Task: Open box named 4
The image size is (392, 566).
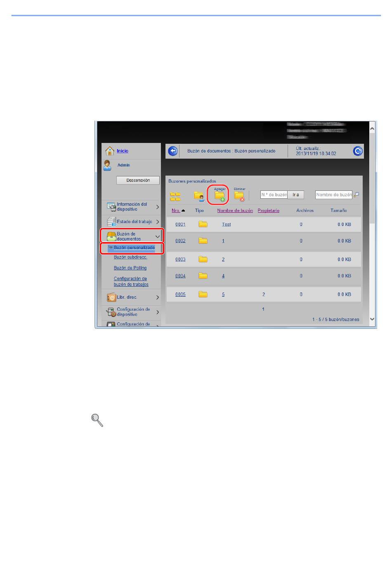Action: click(223, 276)
